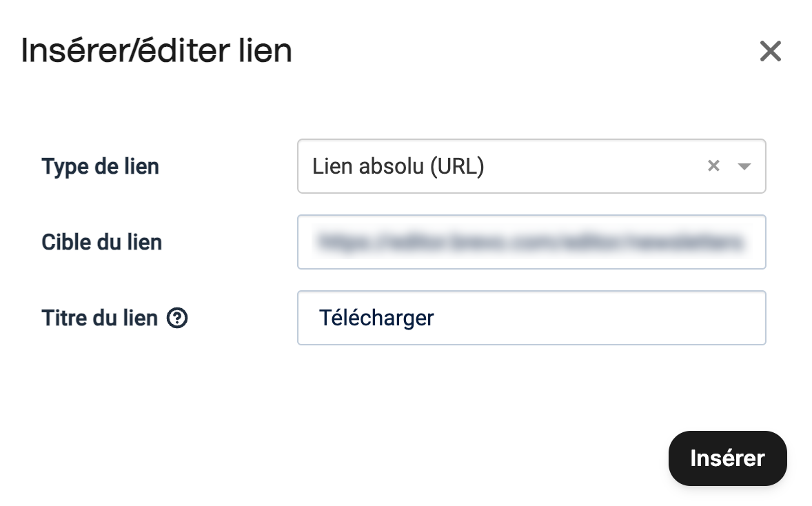
Task: Click inside the blurred link target field
Action: 531,242
